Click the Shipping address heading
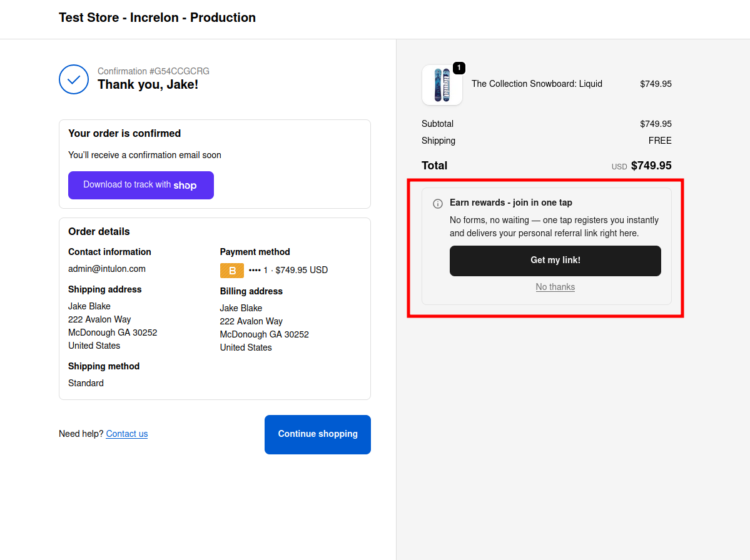This screenshot has height=560, width=750. 104,289
